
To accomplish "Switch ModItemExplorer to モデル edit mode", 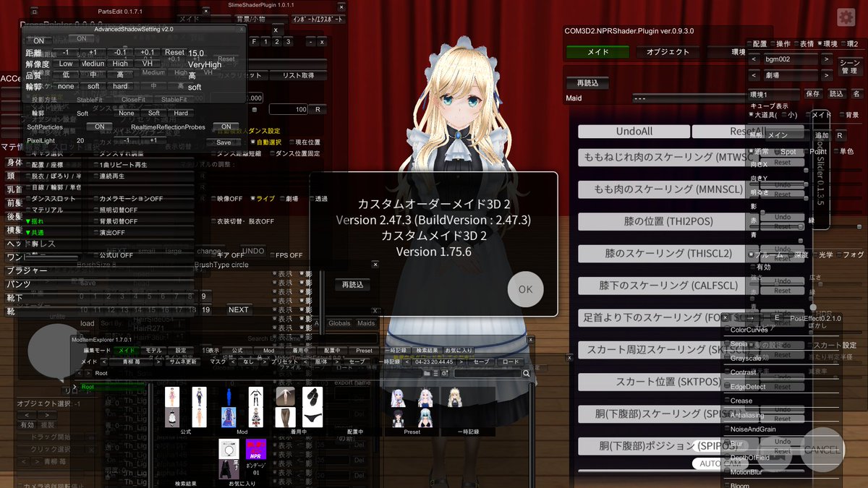I will pyautogui.click(x=153, y=351).
